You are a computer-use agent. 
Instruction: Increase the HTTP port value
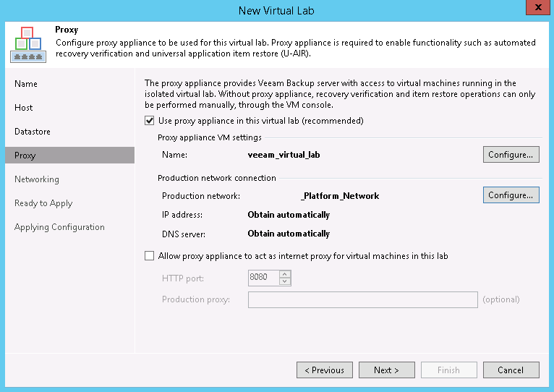(x=285, y=274)
